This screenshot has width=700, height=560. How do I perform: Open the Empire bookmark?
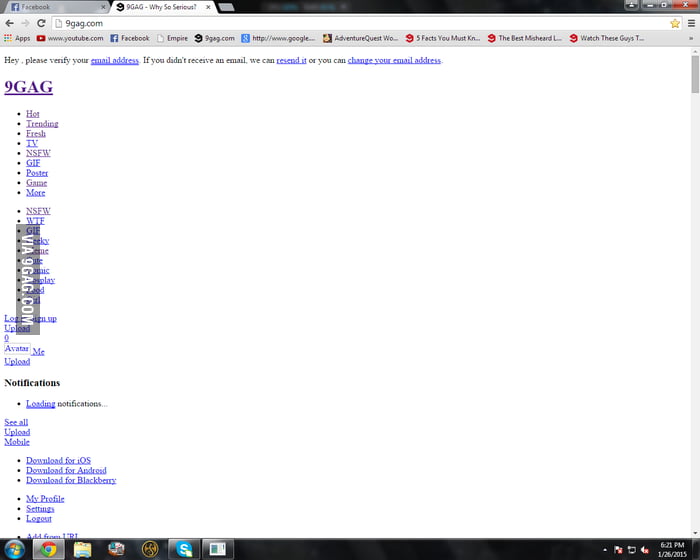(x=172, y=38)
